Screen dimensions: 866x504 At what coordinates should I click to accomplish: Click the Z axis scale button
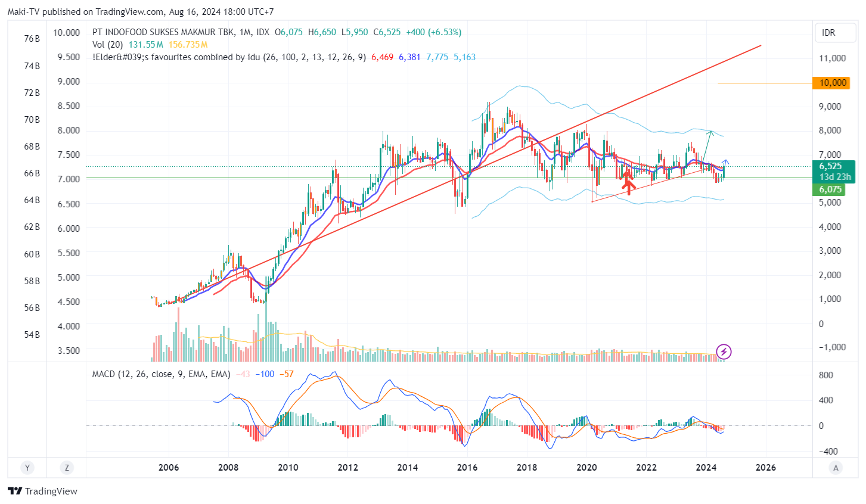67,468
